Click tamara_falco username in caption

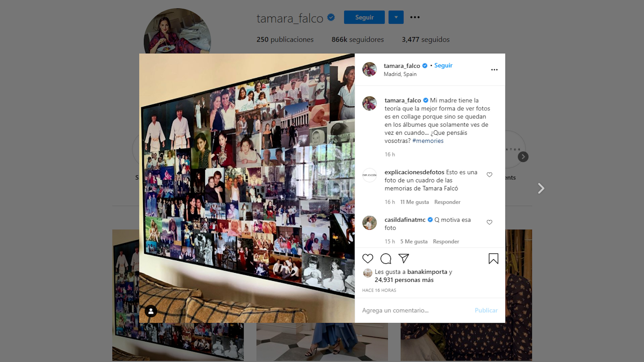click(x=402, y=100)
